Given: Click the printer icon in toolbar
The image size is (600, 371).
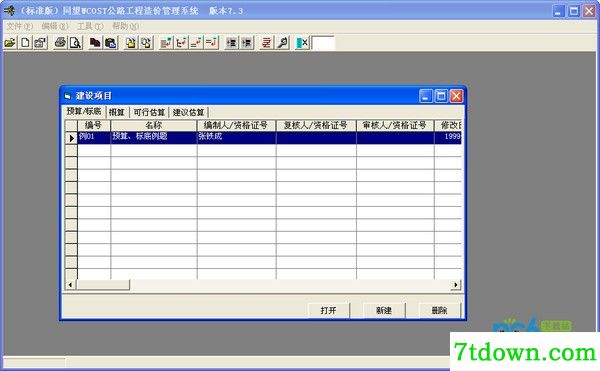Looking at the screenshot, I should point(60,42).
